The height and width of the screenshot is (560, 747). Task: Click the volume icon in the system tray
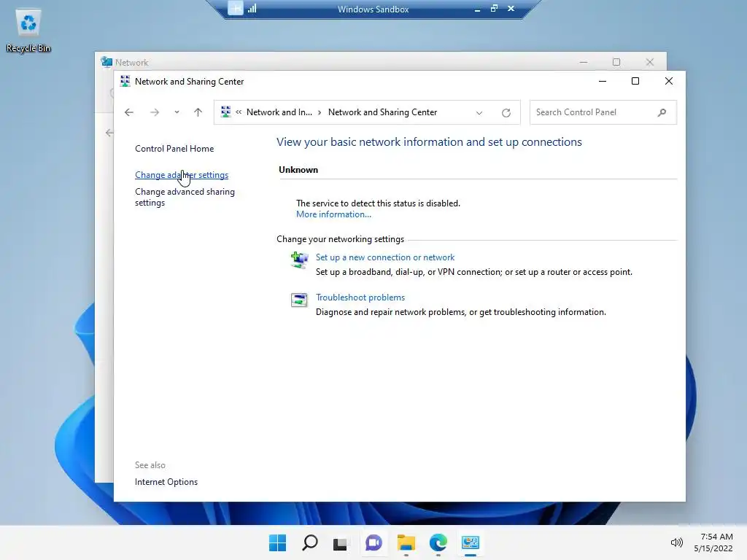click(x=676, y=542)
